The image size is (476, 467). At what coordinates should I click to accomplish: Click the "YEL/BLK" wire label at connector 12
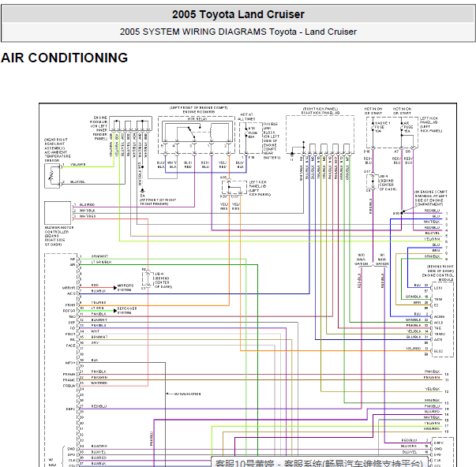pyautogui.click(x=432, y=389)
